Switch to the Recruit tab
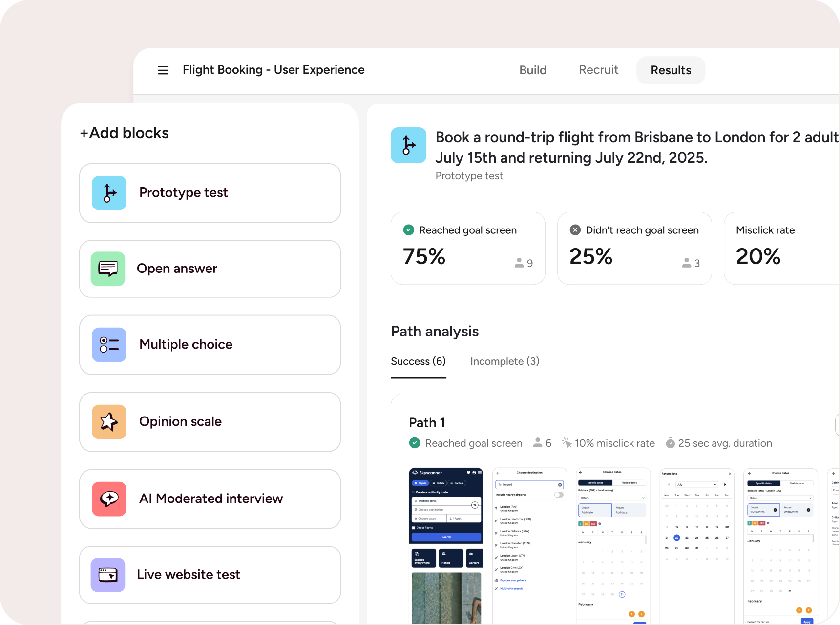Viewport: 840px width, 625px height. pos(599,70)
